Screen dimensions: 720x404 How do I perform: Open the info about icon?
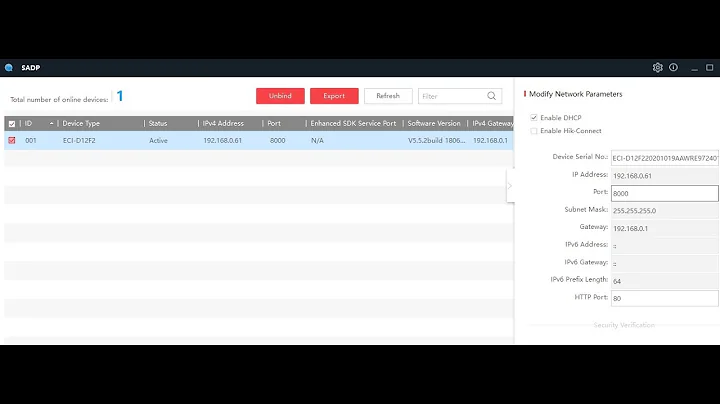(673, 67)
